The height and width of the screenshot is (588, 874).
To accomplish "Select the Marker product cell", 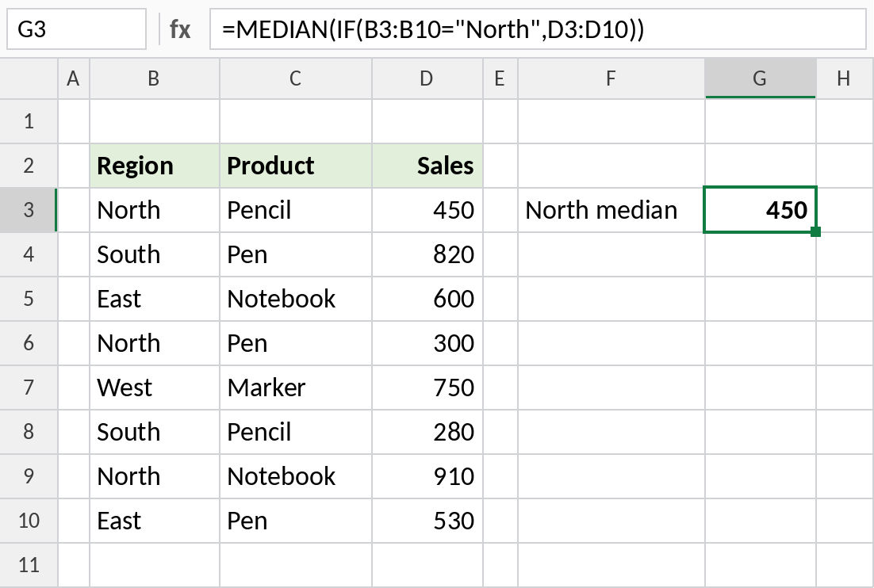I will 295,388.
